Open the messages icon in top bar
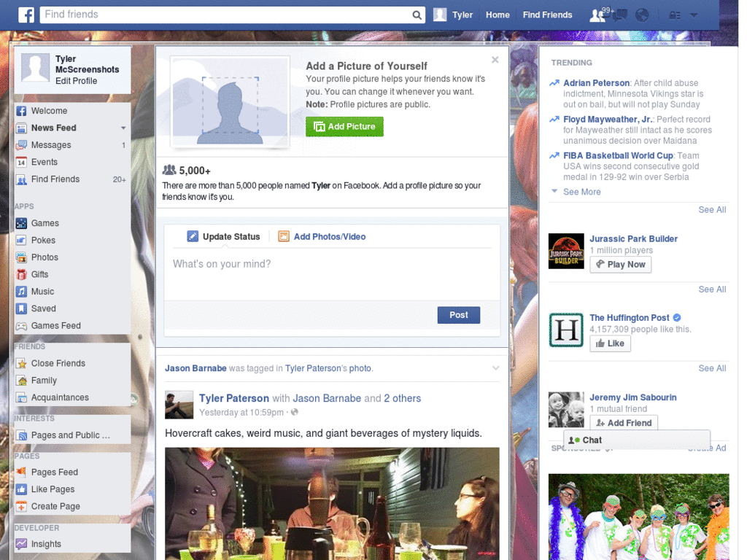747x560 pixels. (620, 15)
